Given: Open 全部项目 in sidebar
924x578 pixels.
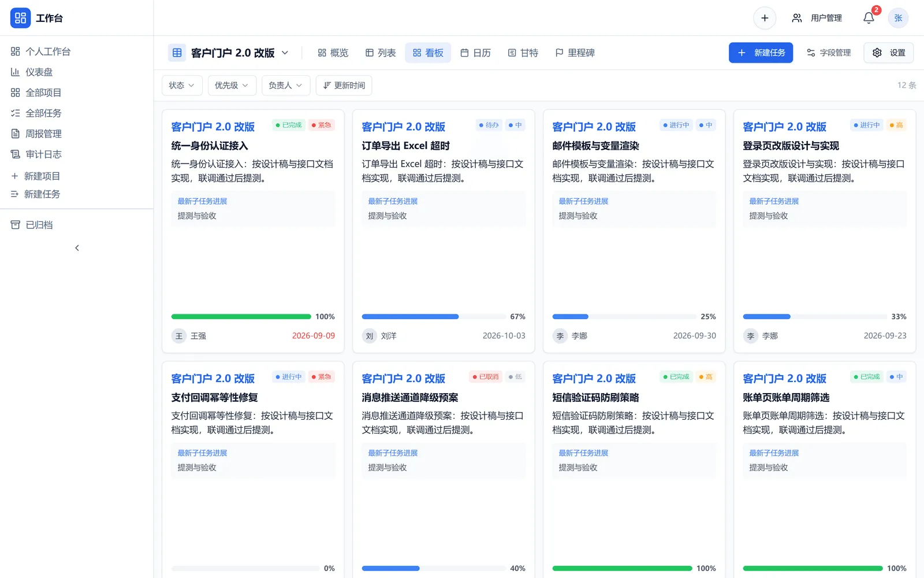Looking at the screenshot, I should [x=76, y=92].
